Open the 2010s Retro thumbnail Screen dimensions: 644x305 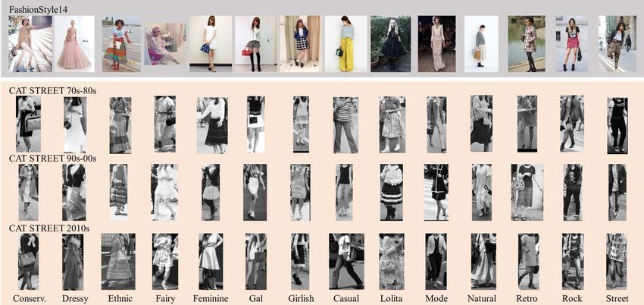529,262
